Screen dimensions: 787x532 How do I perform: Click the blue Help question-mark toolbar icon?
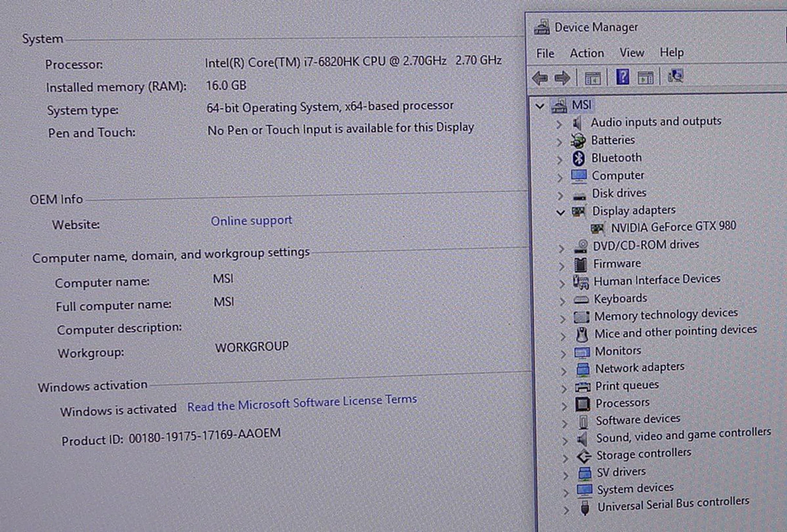click(622, 77)
